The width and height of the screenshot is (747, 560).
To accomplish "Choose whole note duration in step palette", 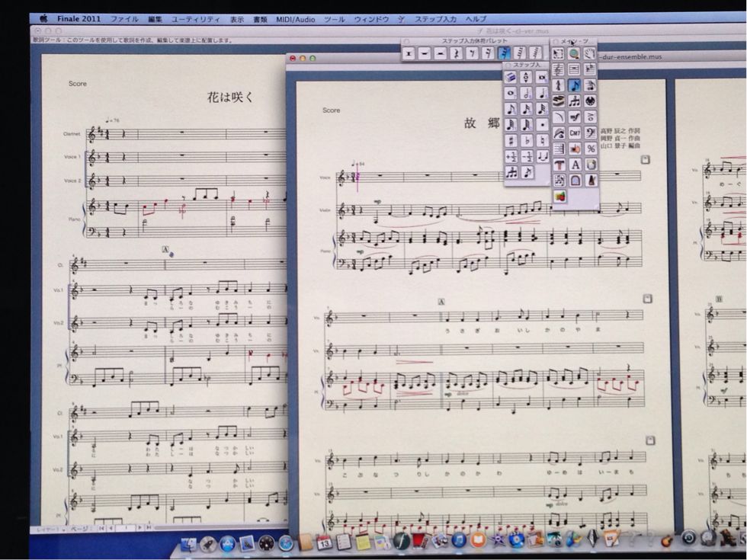I will 510,93.
